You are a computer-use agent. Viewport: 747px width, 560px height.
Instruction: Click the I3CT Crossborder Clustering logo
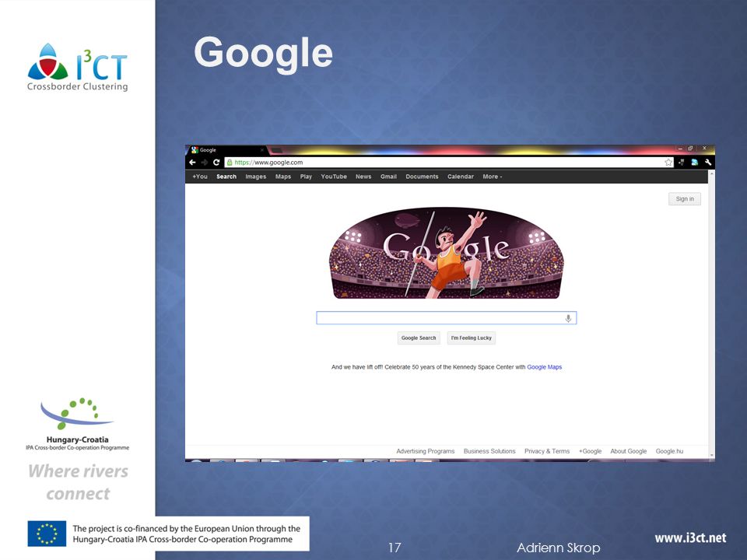[x=78, y=67]
